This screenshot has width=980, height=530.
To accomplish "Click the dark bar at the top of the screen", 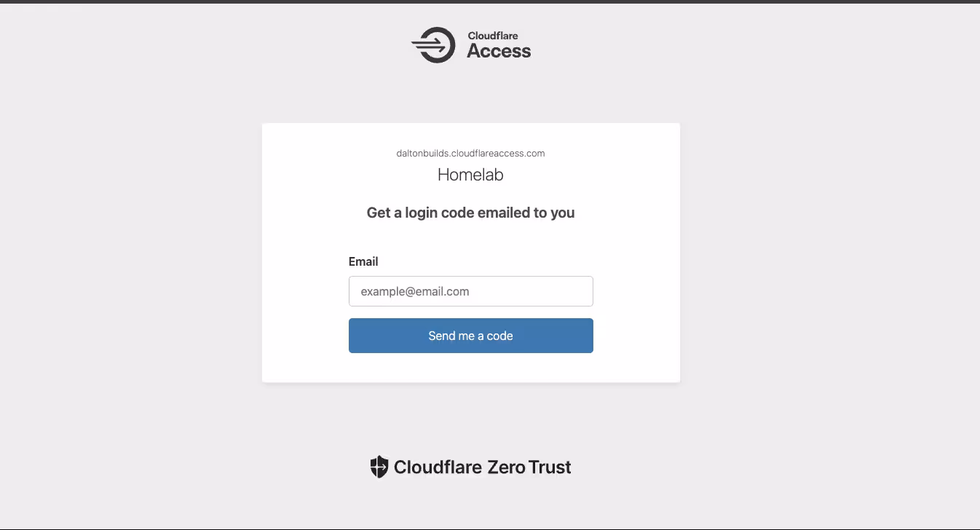I will click(490, 2).
